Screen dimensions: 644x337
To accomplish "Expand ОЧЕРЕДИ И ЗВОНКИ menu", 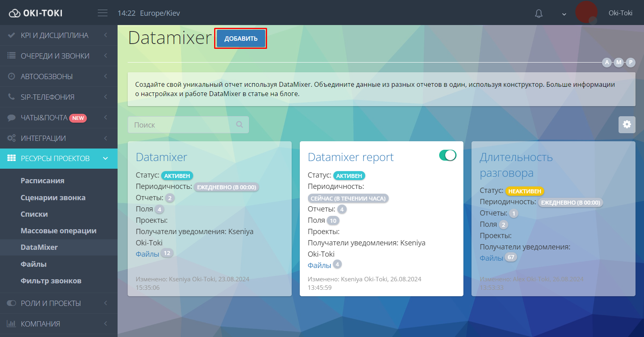I will (x=59, y=56).
